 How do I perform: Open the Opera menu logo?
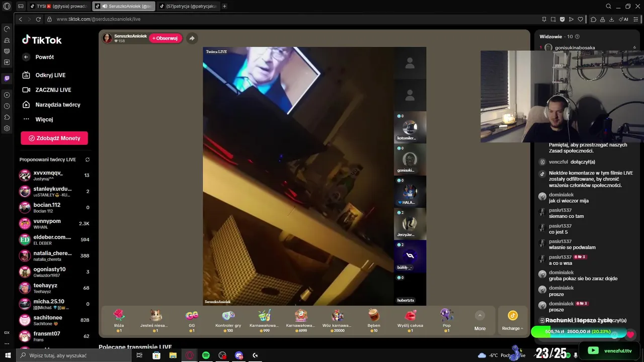click(x=7, y=6)
